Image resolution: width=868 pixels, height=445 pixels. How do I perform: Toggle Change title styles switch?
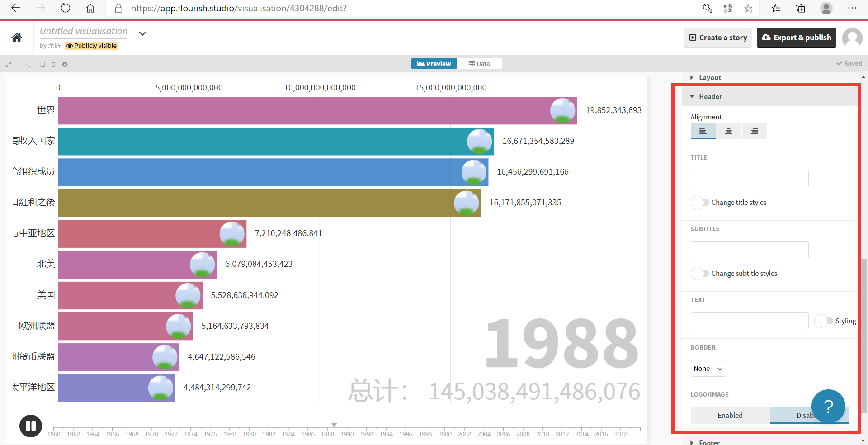700,203
